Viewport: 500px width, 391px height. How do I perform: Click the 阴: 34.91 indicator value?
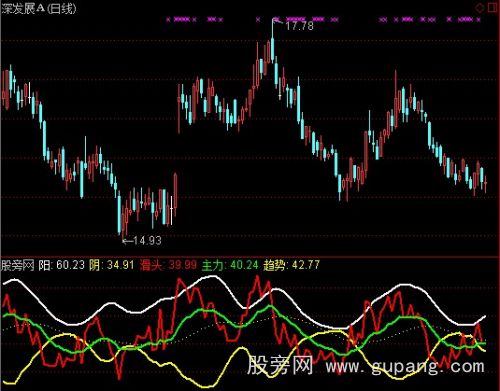click(x=111, y=265)
